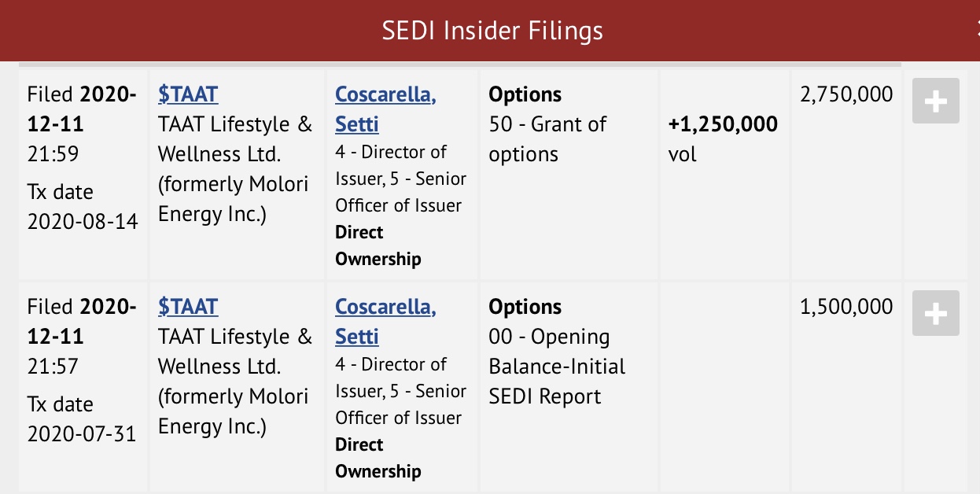The height and width of the screenshot is (494, 980).
Task: Open Coscarella, Setti link in Opening Balance row
Action: coord(385,321)
